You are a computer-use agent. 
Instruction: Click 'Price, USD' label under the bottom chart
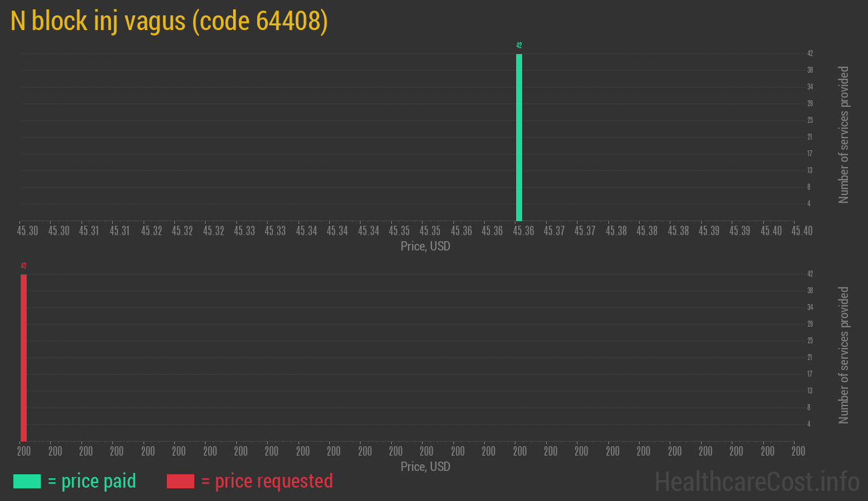[x=425, y=466]
